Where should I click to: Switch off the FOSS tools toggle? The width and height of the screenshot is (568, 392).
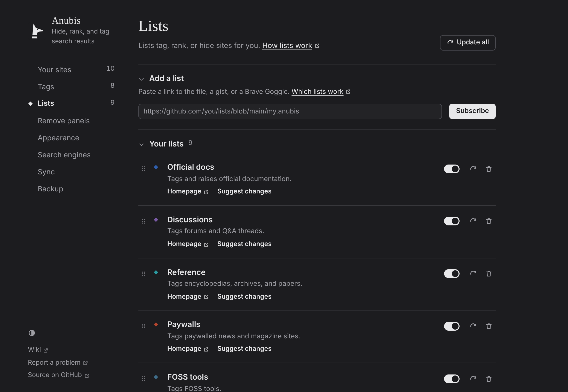[x=452, y=379]
